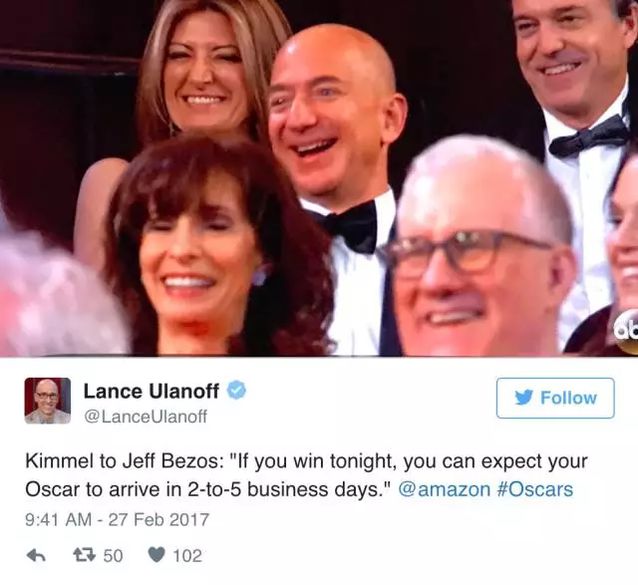The image size is (638, 585).
Task: Click the blue verified badge beside Lance Ulanoff
Action: 236,391
